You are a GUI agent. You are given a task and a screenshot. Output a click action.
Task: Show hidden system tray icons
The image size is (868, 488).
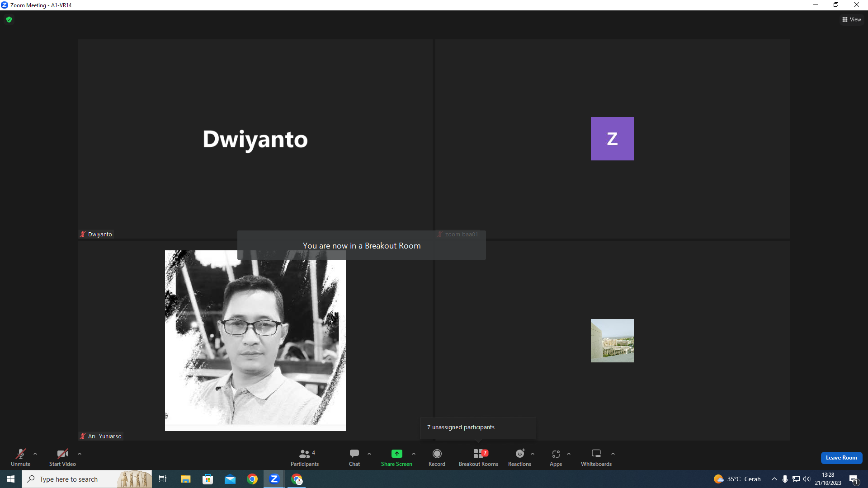click(x=774, y=479)
